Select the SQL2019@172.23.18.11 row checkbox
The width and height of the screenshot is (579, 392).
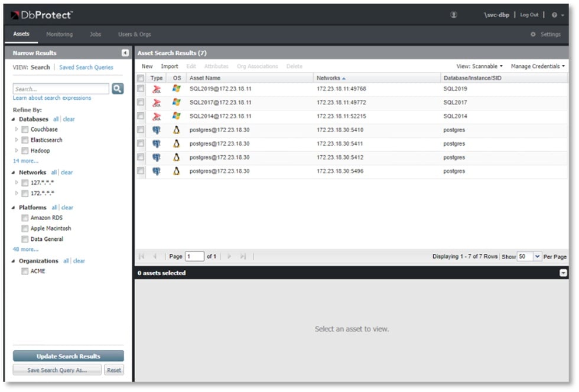click(x=141, y=89)
